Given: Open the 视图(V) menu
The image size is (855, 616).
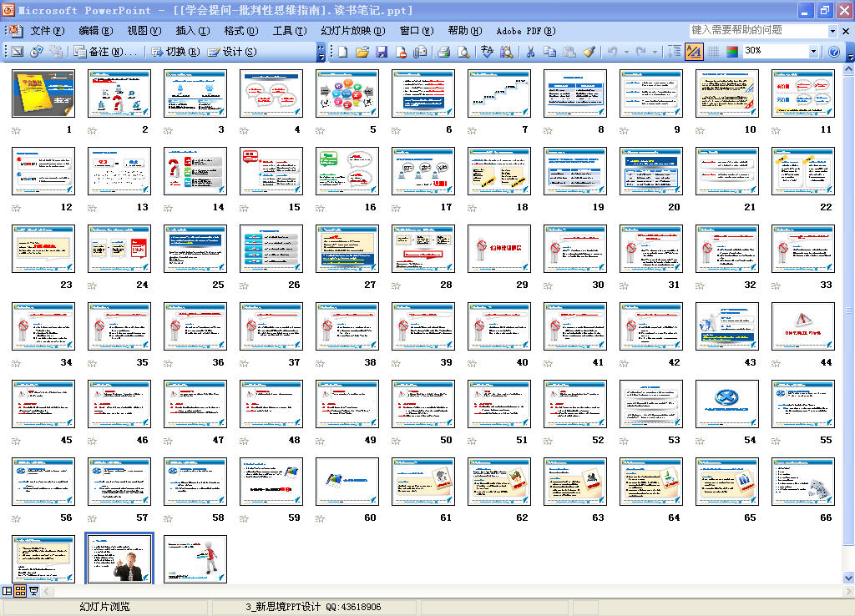Looking at the screenshot, I should (x=144, y=31).
